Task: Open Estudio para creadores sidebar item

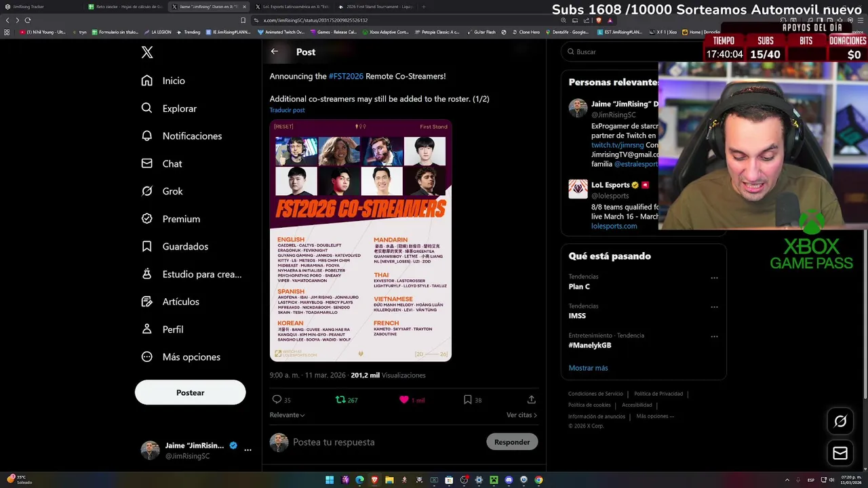Action: [x=191, y=274]
